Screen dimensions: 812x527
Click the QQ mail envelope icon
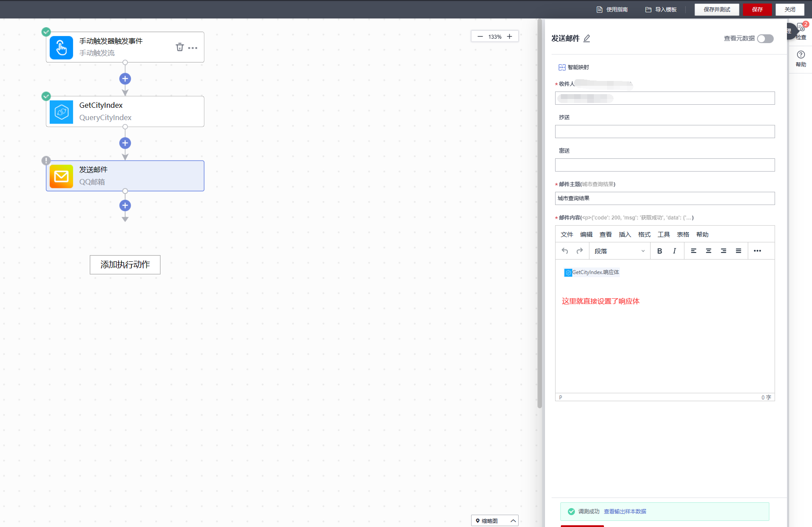(x=61, y=176)
